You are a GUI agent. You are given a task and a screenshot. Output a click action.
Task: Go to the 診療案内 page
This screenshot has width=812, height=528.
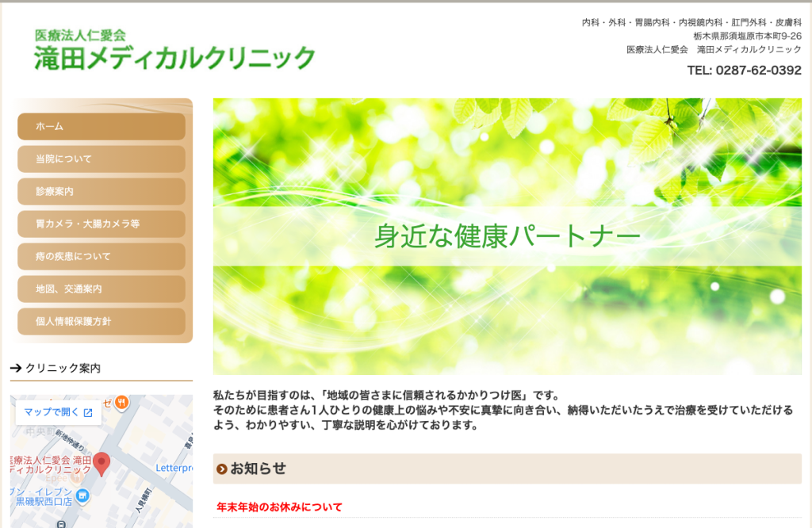[x=101, y=192]
